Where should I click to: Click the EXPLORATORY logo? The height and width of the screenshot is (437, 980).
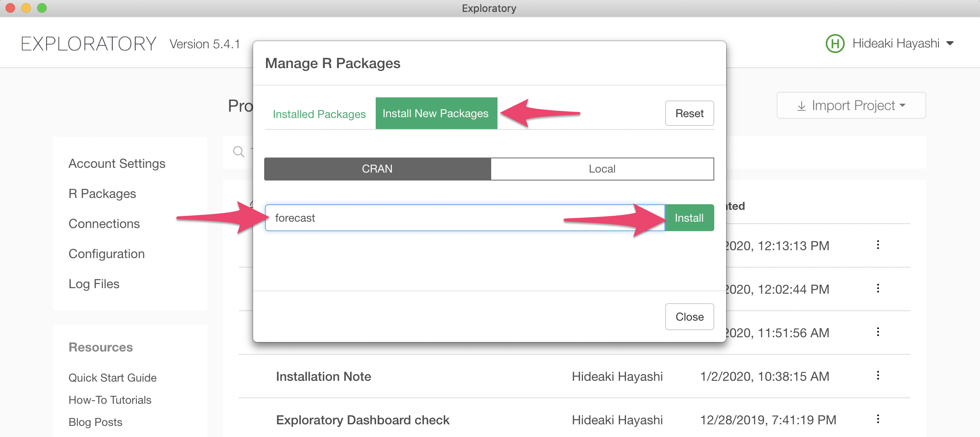(x=89, y=44)
